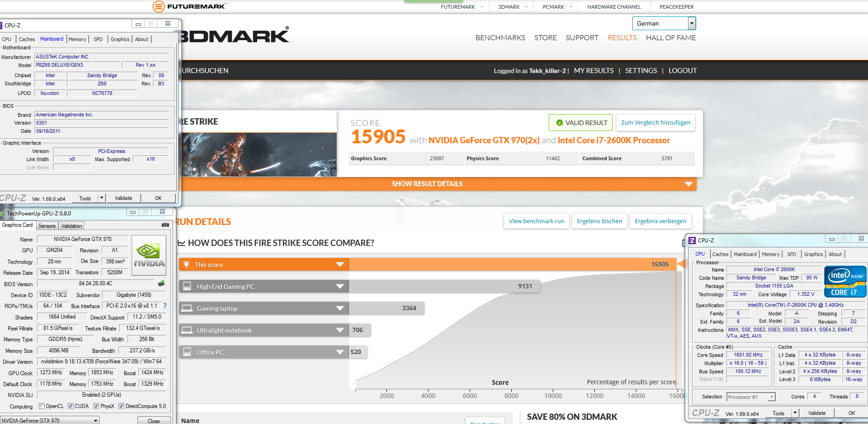Open the Tools dropdown arrow in processor CPU-Z
868x424 pixels.
click(795, 413)
